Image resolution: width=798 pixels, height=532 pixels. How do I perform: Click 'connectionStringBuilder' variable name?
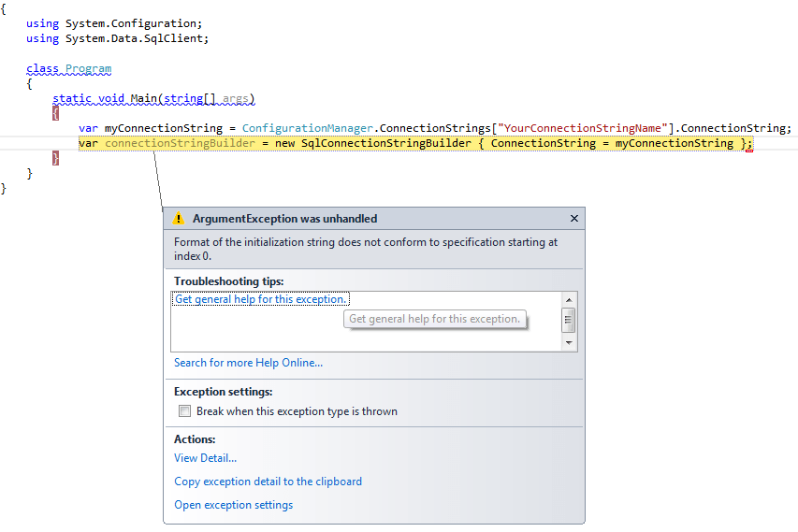[180, 143]
